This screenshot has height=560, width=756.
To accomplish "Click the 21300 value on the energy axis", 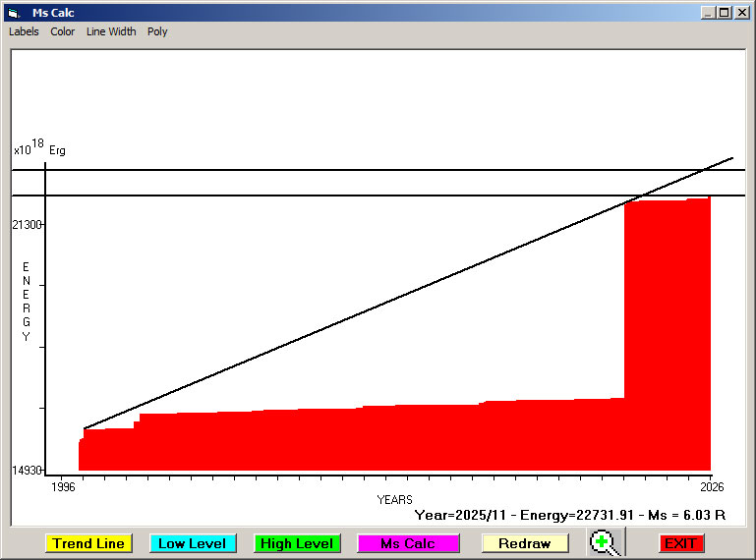I will [x=27, y=225].
